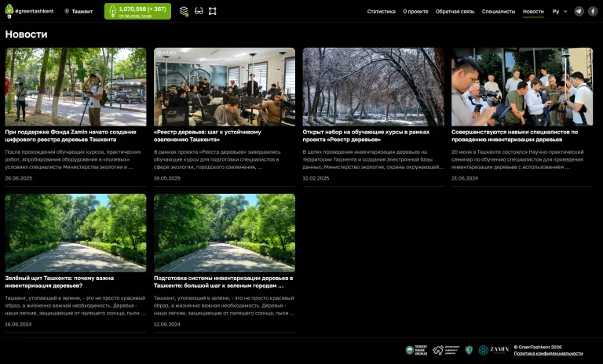Click the ZAMIN foundation footer logo
The image size is (603, 364).
tap(493, 350)
